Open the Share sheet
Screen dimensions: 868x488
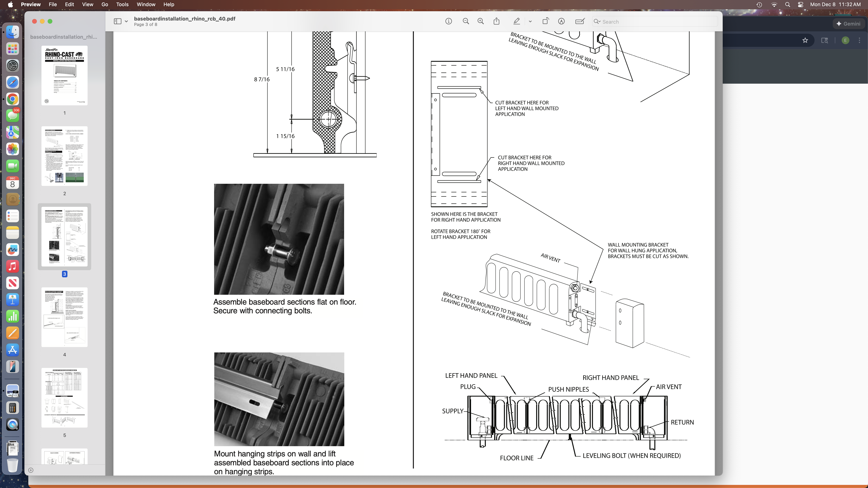click(x=496, y=21)
